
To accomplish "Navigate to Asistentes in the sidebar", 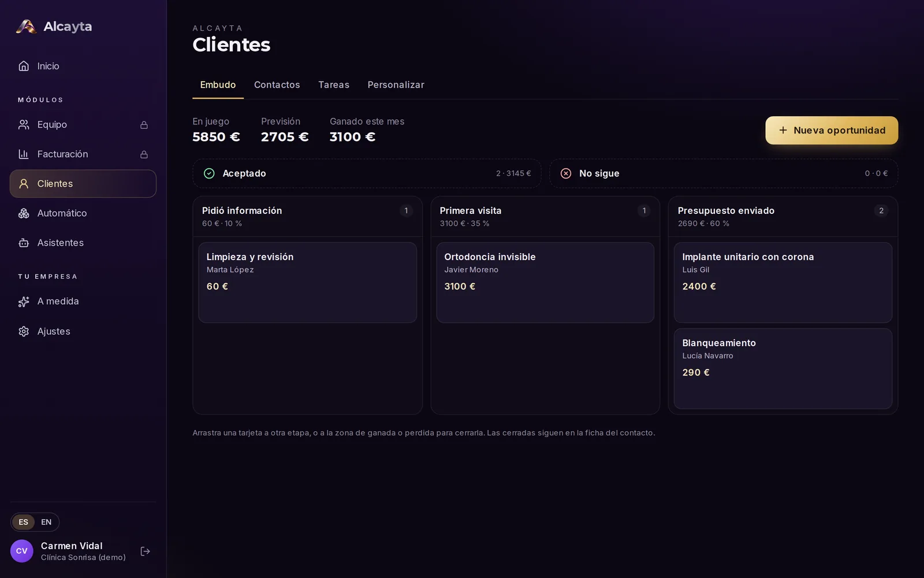I will [x=83, y=243].
